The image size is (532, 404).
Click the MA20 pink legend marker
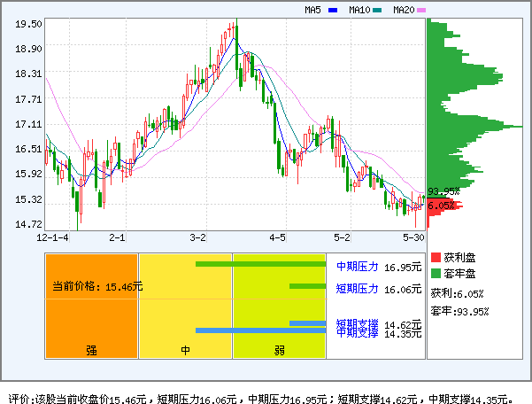[421, 11]
